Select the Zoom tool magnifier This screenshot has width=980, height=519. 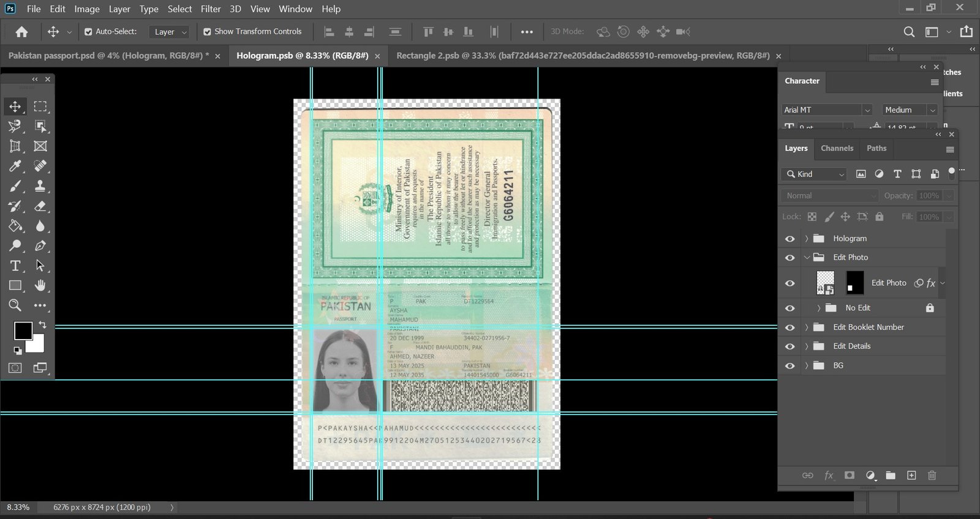15,305
